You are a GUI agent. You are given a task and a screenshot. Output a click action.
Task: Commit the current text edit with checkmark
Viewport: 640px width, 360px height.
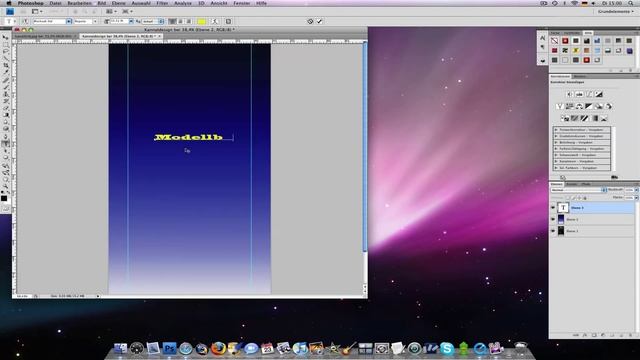(319, 21)
